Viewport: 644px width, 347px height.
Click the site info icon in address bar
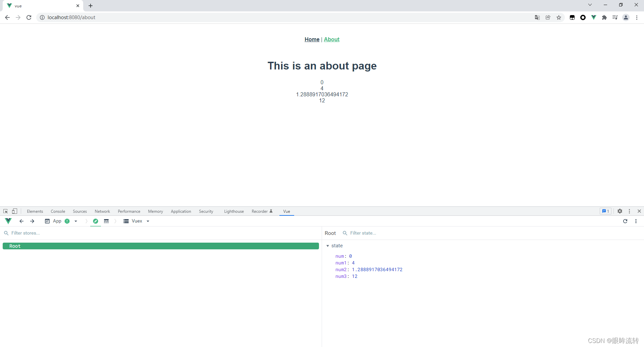pyautogui.click(x=42, y=17)
